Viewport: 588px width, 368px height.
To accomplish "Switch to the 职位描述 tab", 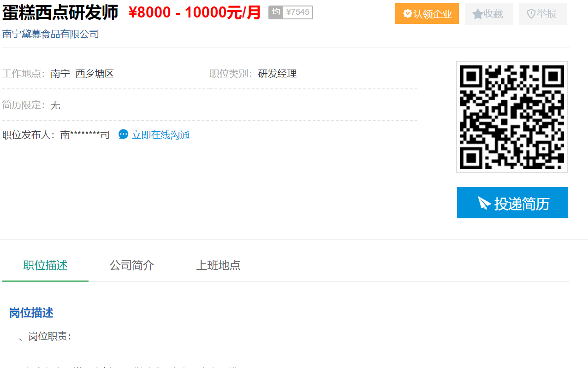I will [45, 265].
